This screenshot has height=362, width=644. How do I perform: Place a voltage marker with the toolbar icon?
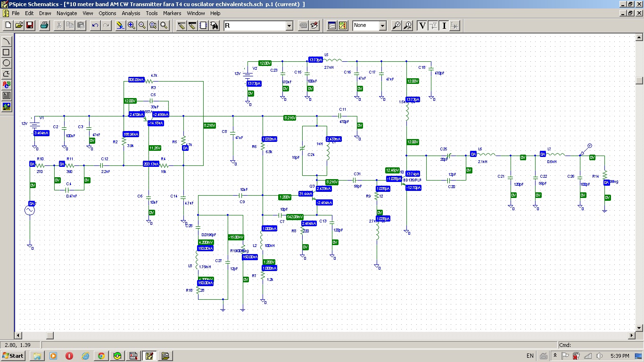coord(396,25)
